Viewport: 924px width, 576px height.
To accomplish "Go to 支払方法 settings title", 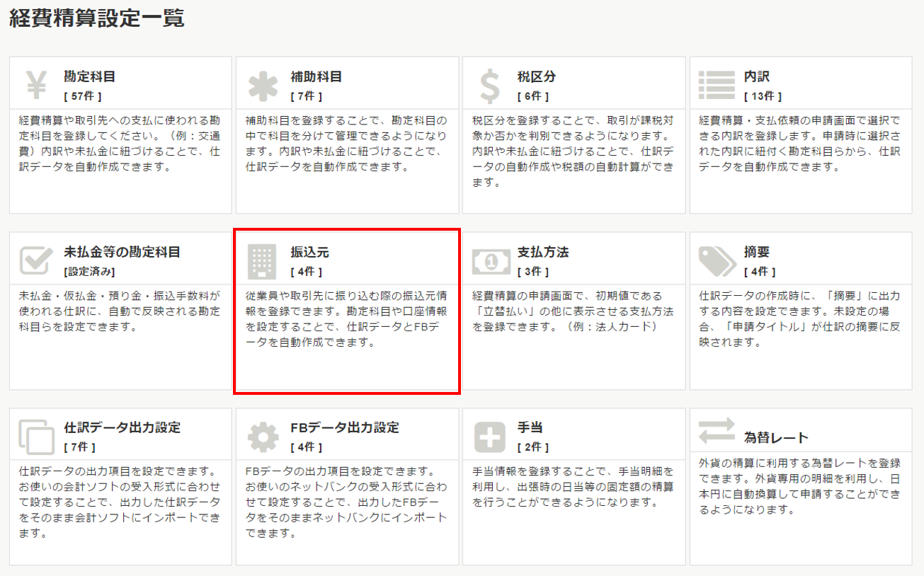I will tap(542, 252).
